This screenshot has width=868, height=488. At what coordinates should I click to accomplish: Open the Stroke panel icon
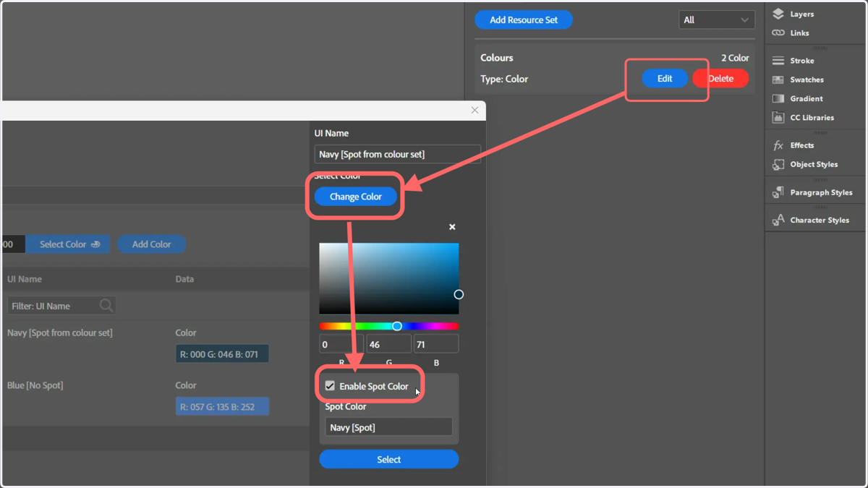(778, 61)
